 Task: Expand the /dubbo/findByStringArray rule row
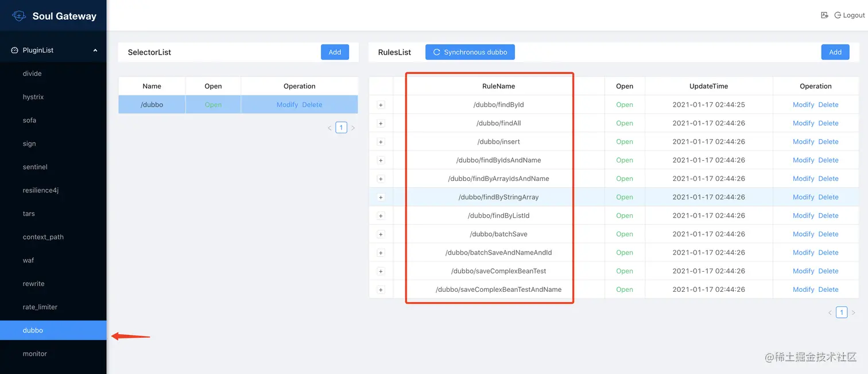(x=381, y=197)
